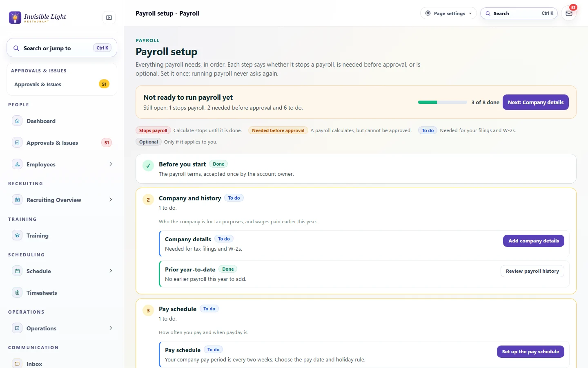Viewport: 588px width, 368px height.
Task: Click the step 3 number badge for Pay schedule
Action: point(148,310)
